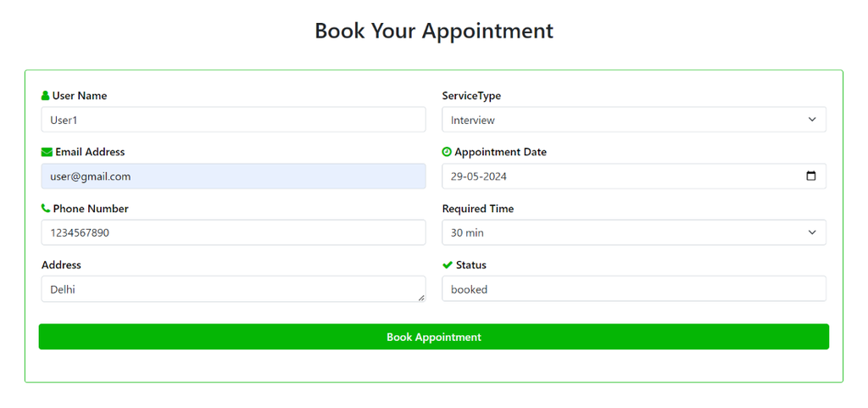The image size is (868, 408).
Task: Click the Status field showing booked
Action: click(633, 288)
